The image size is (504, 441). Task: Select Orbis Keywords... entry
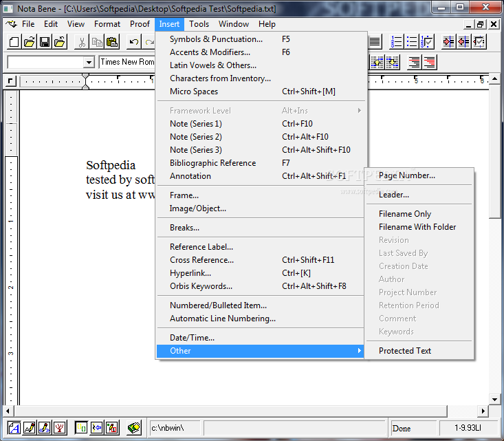(261, 286)
